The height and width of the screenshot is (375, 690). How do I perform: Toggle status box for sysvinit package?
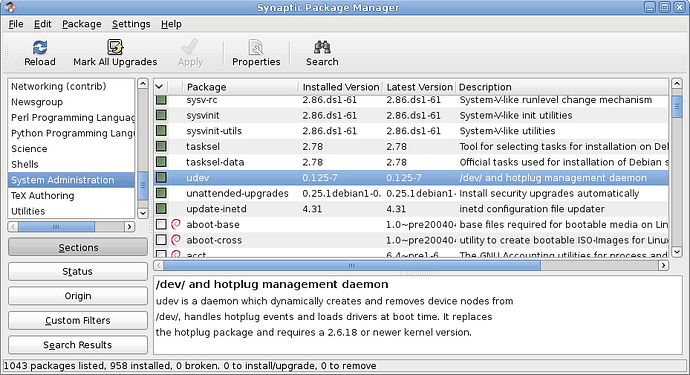[x=161, y=115]
